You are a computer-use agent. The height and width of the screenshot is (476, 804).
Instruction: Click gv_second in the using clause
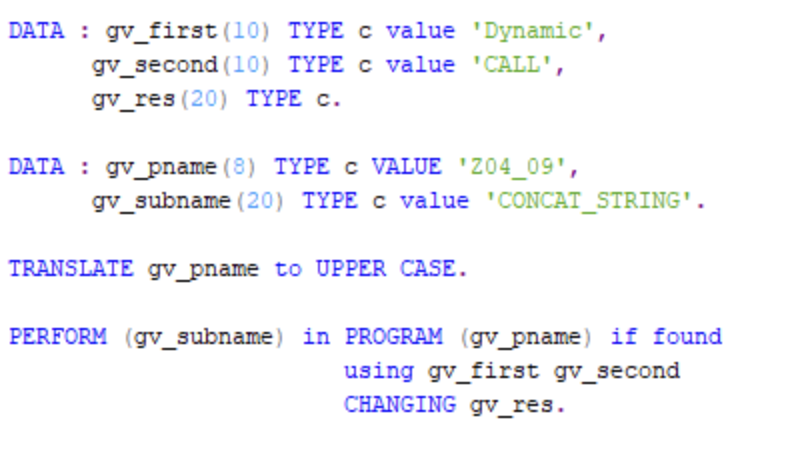pos(617,371)
